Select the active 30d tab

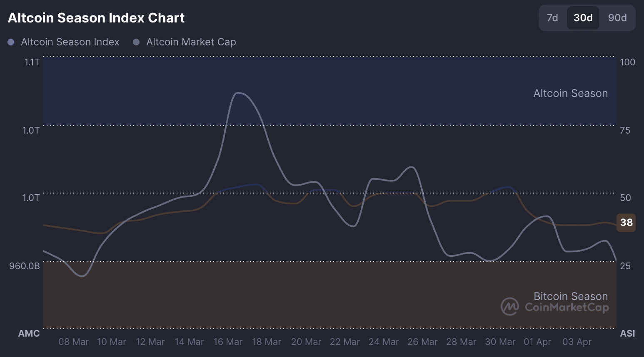583,18
